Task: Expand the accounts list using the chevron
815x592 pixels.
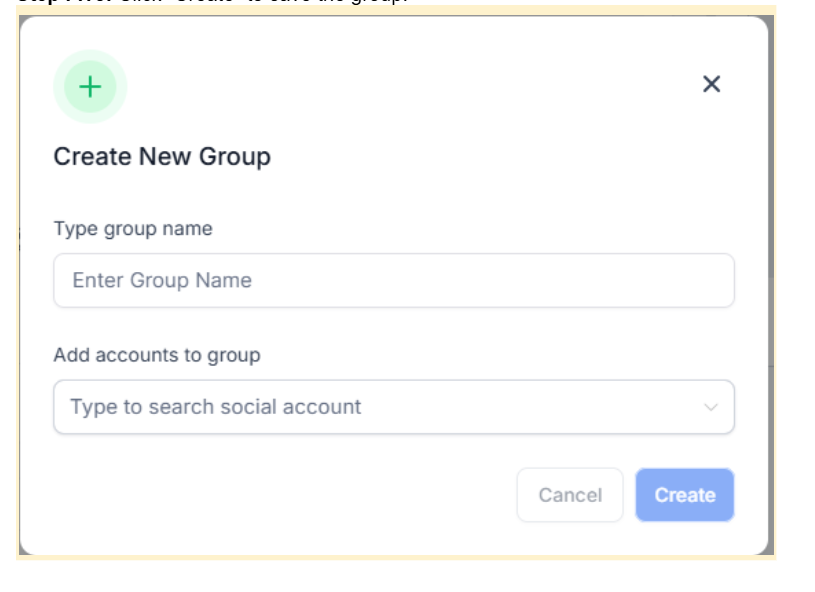Action: (711, 407)
